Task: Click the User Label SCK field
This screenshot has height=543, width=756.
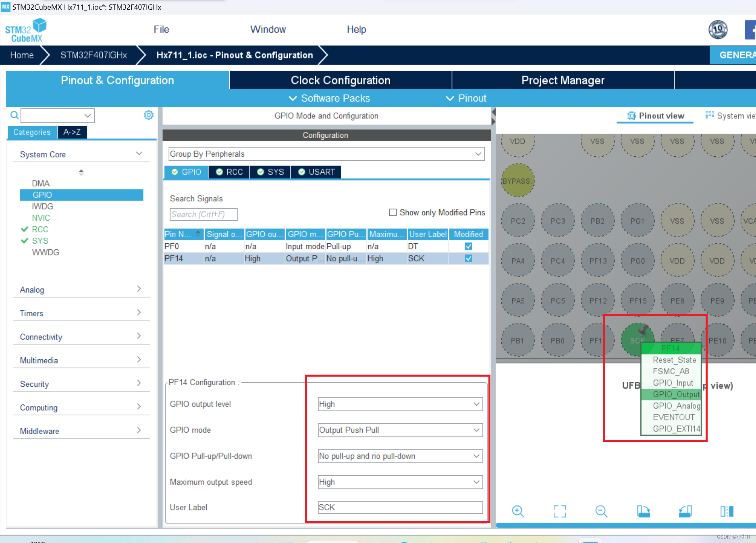Action: (400, 507)
